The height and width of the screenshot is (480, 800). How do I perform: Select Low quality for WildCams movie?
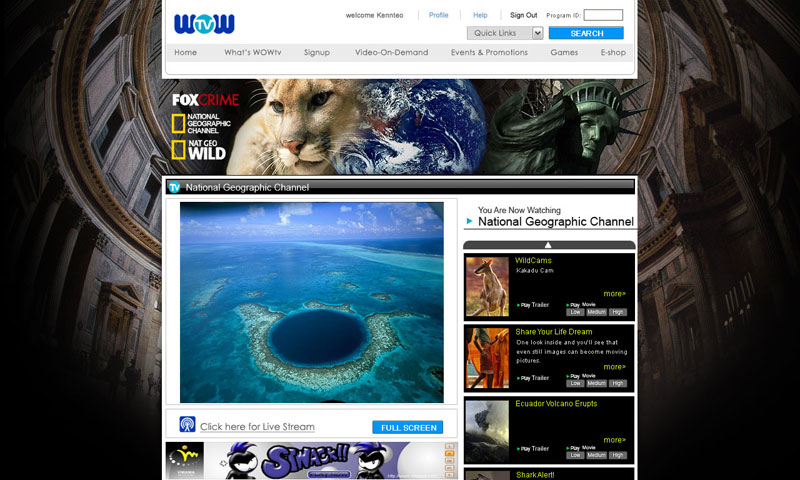click(575, 312)
